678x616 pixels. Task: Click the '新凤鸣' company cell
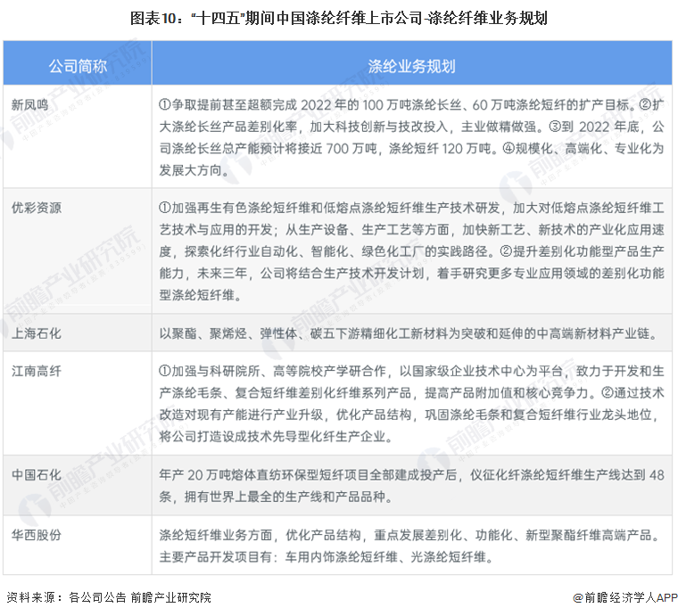pyautogui.click(x=78, y=136)
